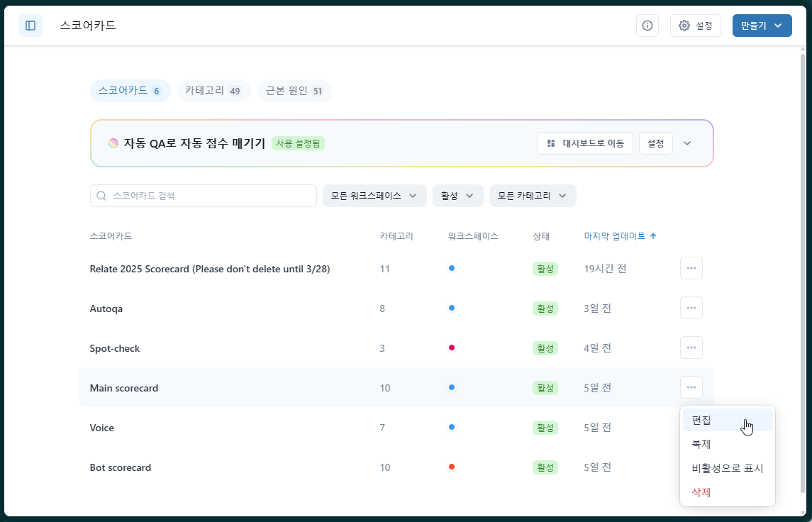Viewport: 812px width, 522px height.
Task: Toggle the sidebar panel icon
Action: tap(30, 26)
